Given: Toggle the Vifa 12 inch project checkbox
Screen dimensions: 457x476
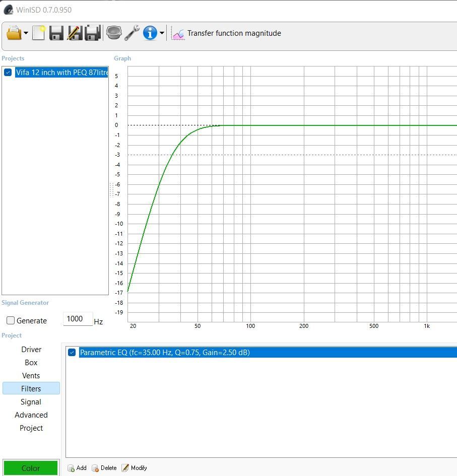Looking at the screenshot, I should click(8, 72).
